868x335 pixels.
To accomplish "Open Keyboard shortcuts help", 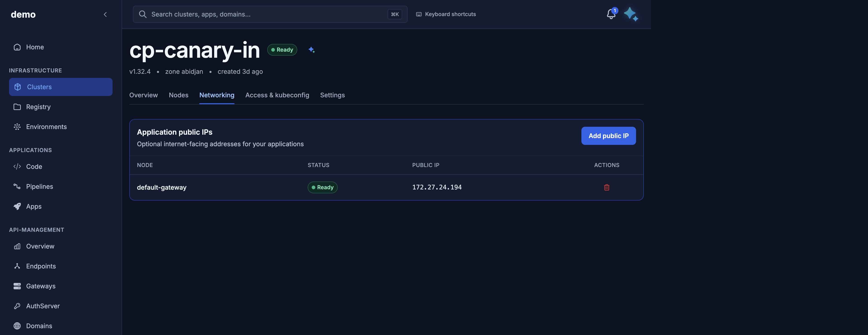I will point(446,14).
